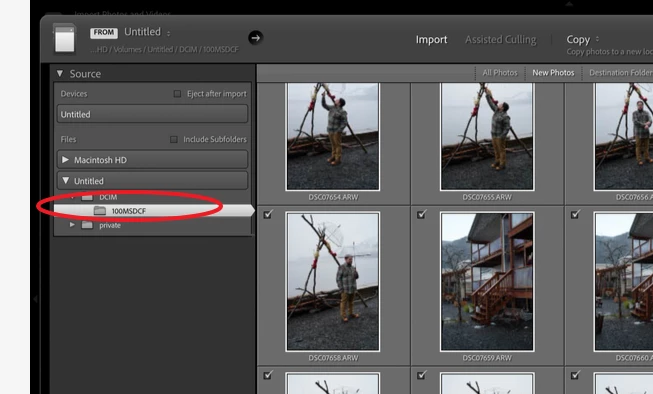This screenshot has height=394, width=653.
Task: Click the private folder icon
Action: (x=87, y=225)
